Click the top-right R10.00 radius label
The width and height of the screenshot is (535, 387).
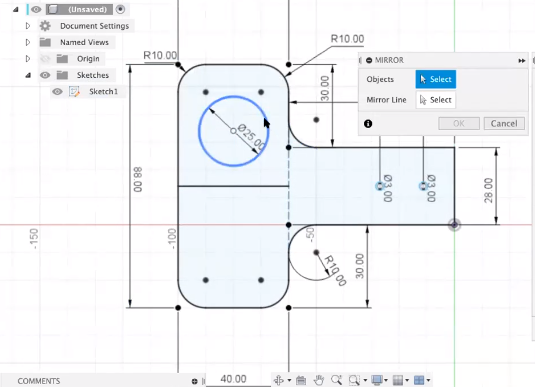tap(347, 39)
